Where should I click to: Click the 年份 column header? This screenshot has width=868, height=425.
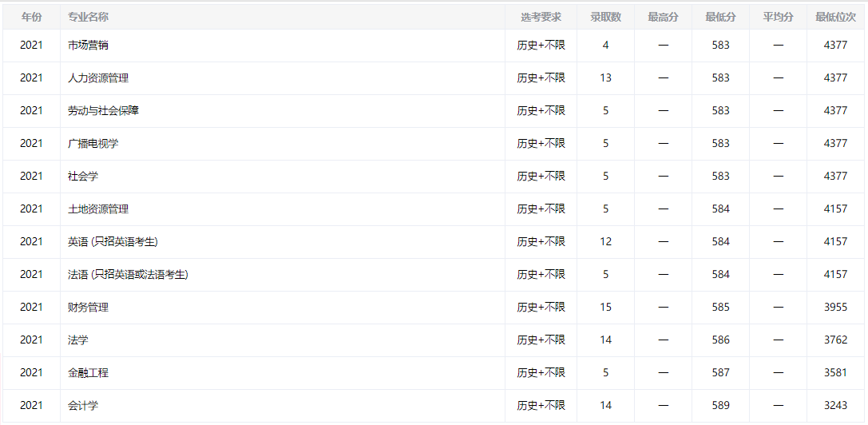tap(31, 17)
